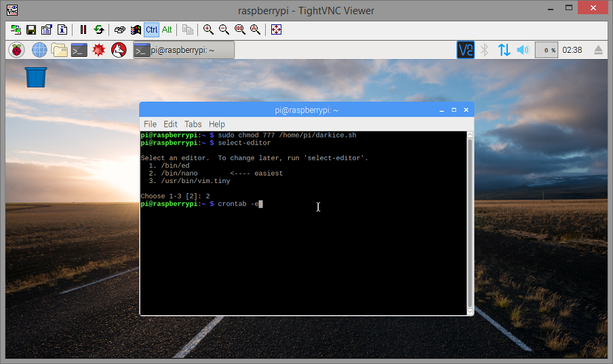Switch to full screen mode icon
Image resolution: width=613 pixels, height=364 pixels.
coord(277,30)
